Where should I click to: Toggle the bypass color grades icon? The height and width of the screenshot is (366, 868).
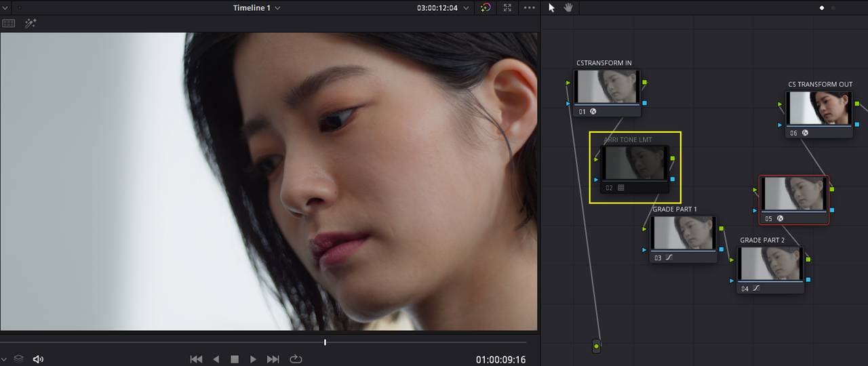[486, 8]
